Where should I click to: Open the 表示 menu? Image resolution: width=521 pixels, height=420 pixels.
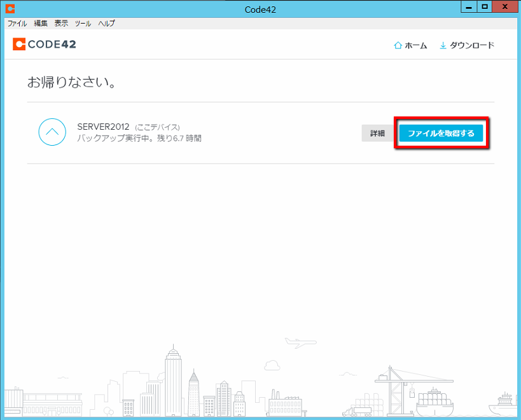(61, 24)
